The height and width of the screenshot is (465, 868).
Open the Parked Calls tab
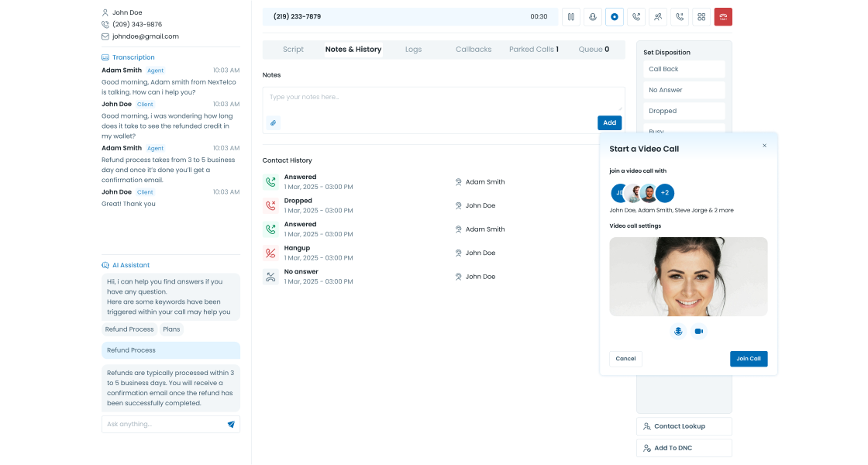click(x=533, y=50)
